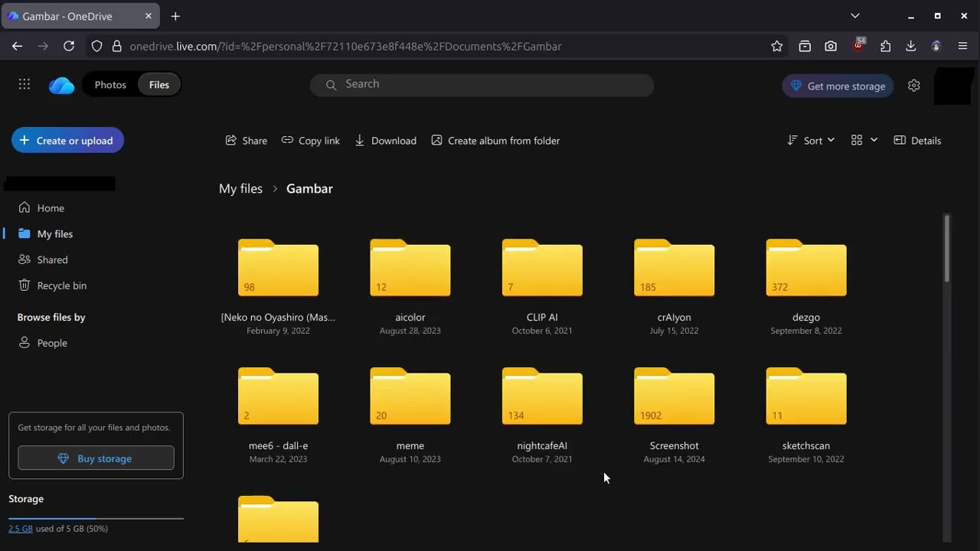The width and height of the screenshot is (980, 551).
Task: Create album from folder
Action: [495, 141]
